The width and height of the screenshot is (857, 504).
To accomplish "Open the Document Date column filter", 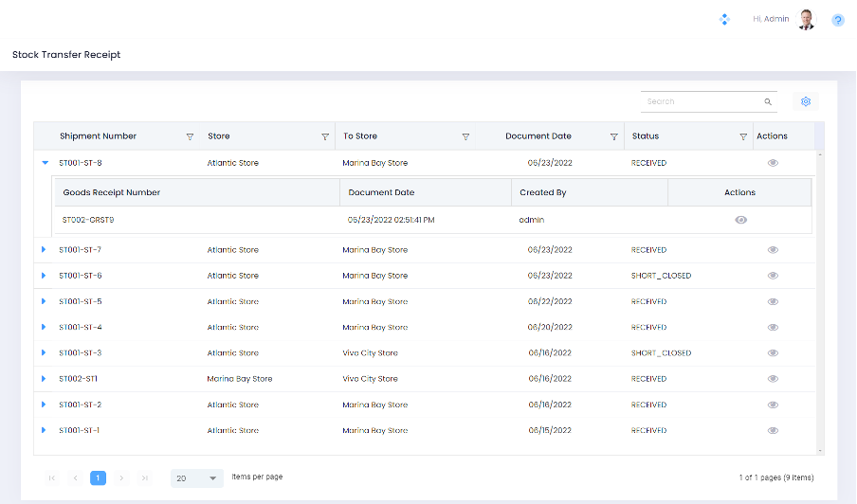I will [x=614, y=136].
